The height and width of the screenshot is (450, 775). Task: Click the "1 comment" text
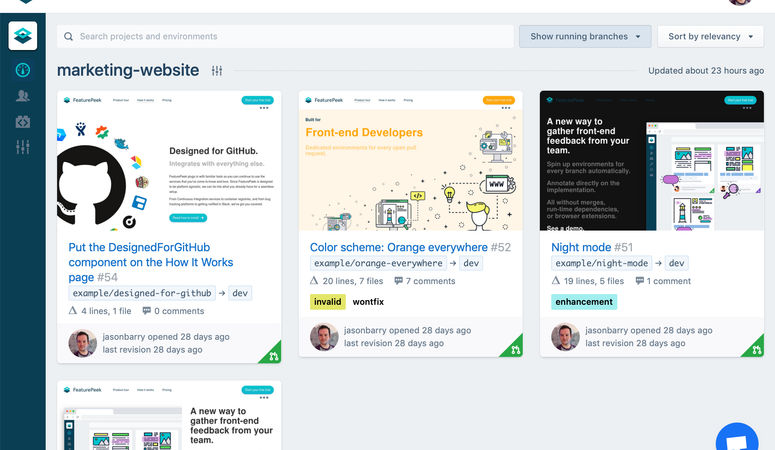coord(669,281)
